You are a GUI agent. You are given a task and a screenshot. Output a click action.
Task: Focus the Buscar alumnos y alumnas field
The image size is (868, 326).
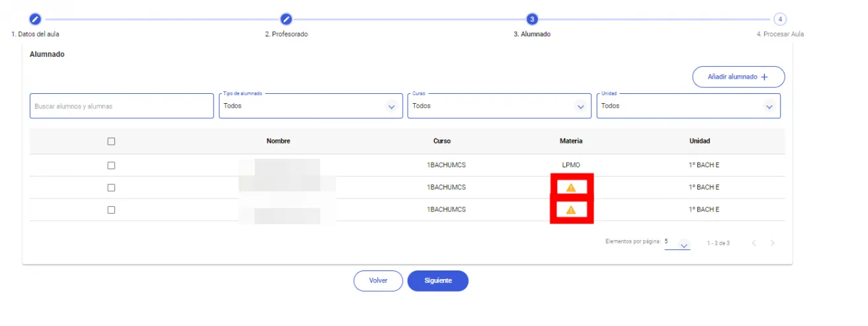pyautogui.click(x=121, y=106)
